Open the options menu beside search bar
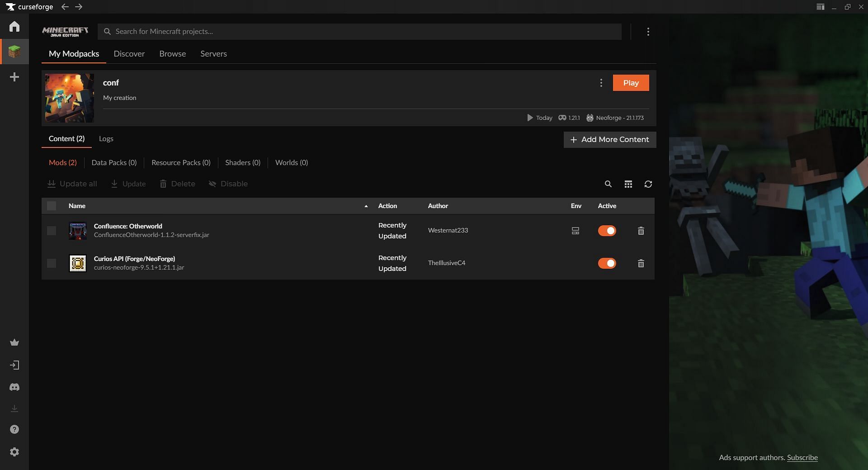Screen dimensions: 868x470 click(648, 32)
